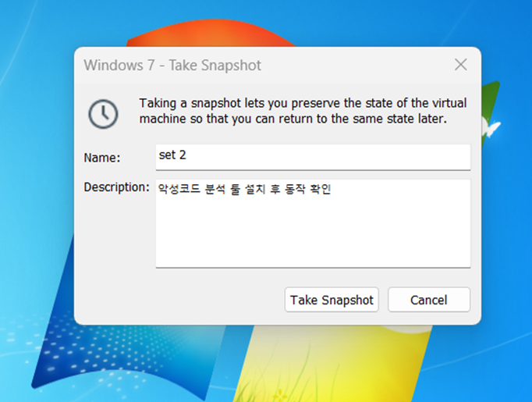Click the 'Description:' label

[x=116, y=187]
